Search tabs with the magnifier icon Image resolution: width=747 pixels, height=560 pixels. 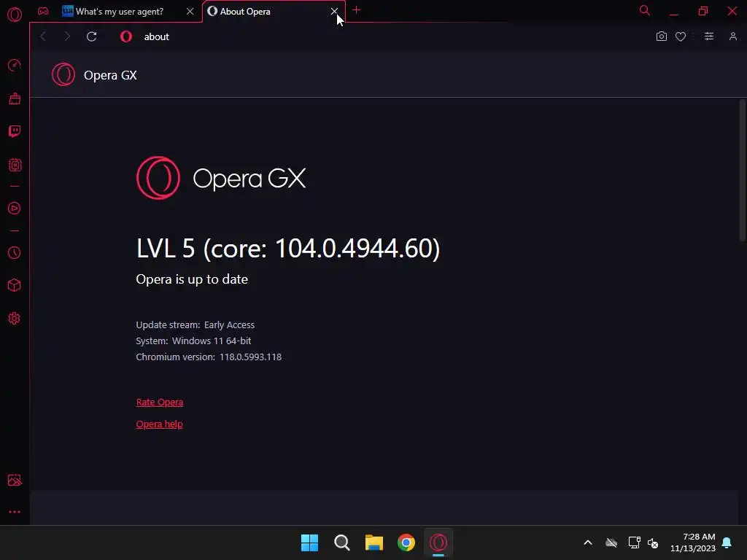[645, 10]
